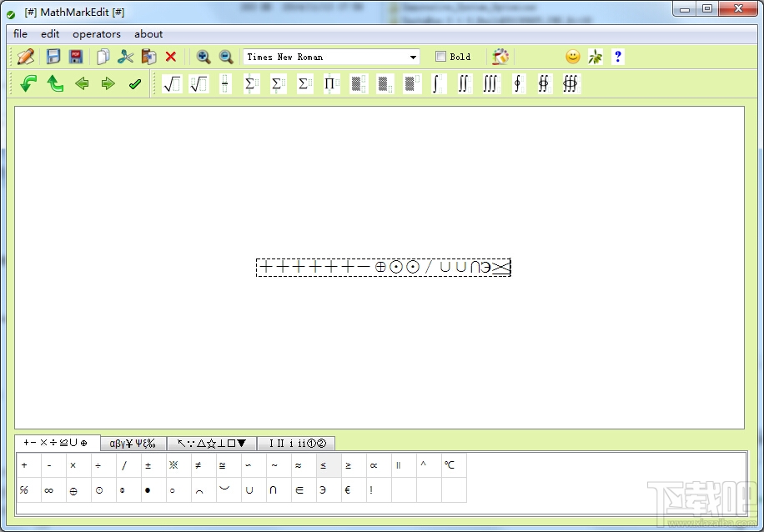Open the paint palette color icon
The width and height of the screenshot is (764, 532).
[x=500, y=57]
